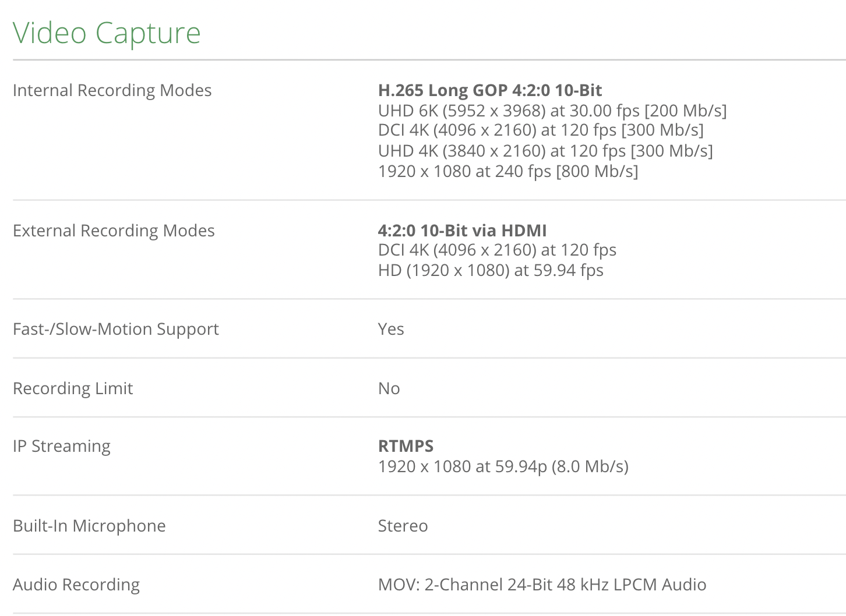Click the Internal Recording Modes label
Image resolution: width=846 pixels, height=616 pixels.
pyautogui.click(x=112, y=90)
